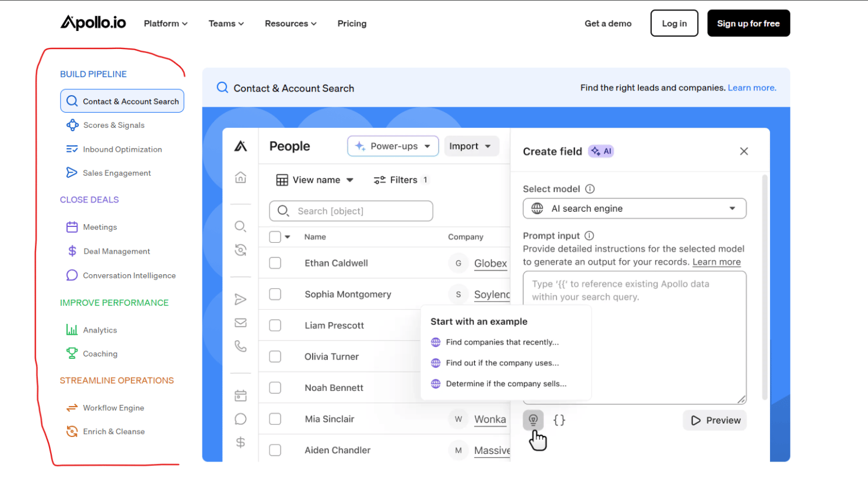
Task: Click the Preview button
Action: (x=715, y=420)
